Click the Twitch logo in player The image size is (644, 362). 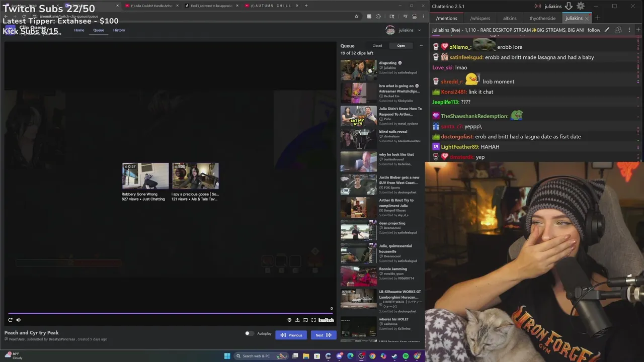tap(326, 320)
